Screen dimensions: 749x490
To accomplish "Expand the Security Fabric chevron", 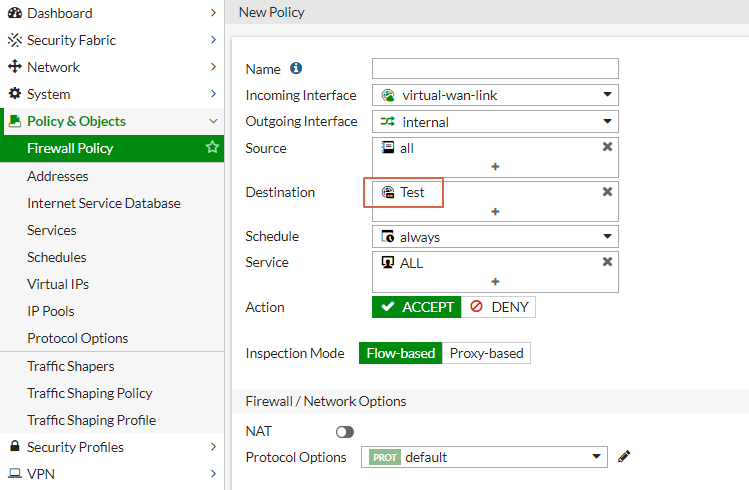I will 214,40.
